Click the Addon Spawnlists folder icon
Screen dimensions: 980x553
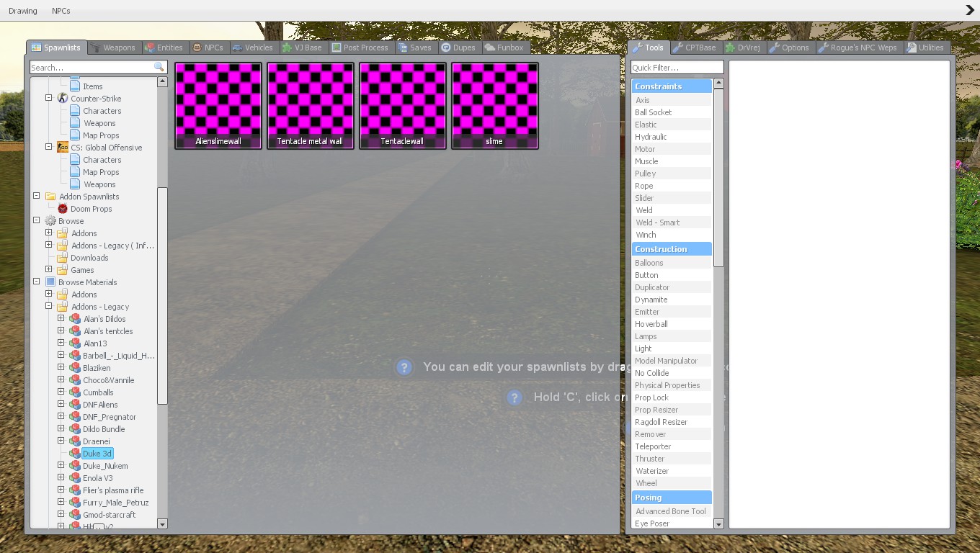50,197
